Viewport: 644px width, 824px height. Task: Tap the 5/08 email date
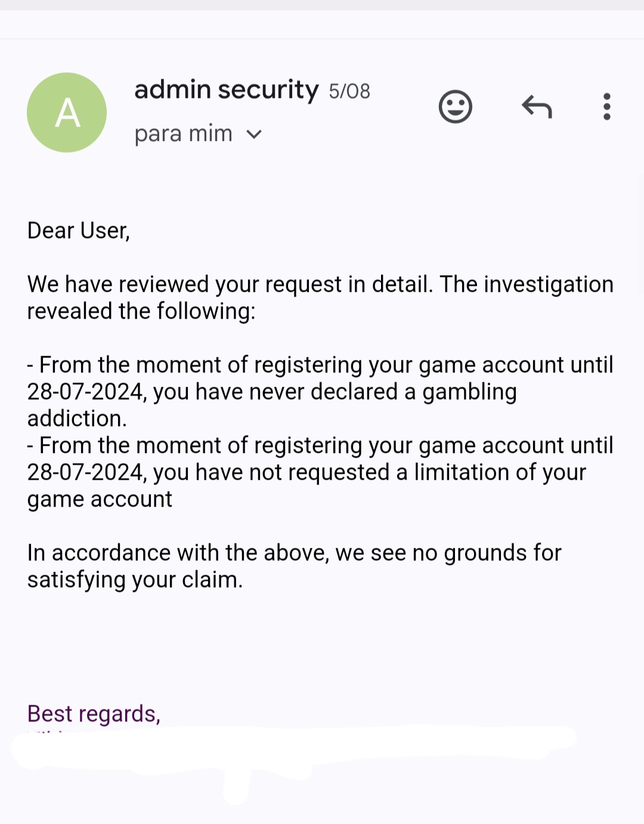349,91
